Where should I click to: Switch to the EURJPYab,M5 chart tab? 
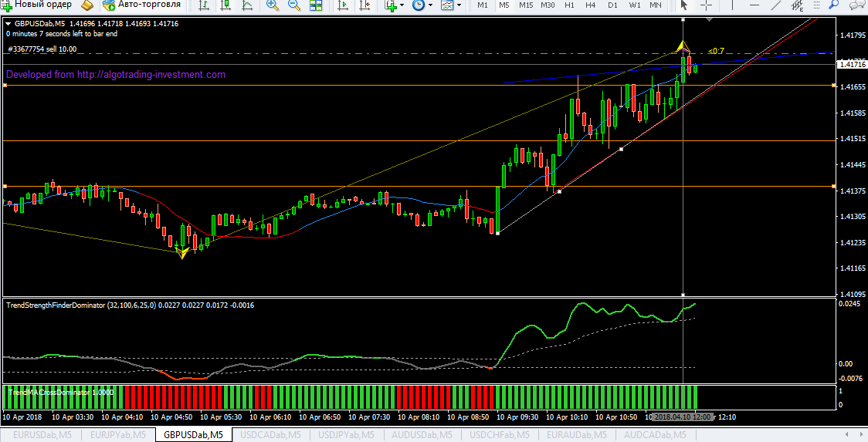[118, 435]
